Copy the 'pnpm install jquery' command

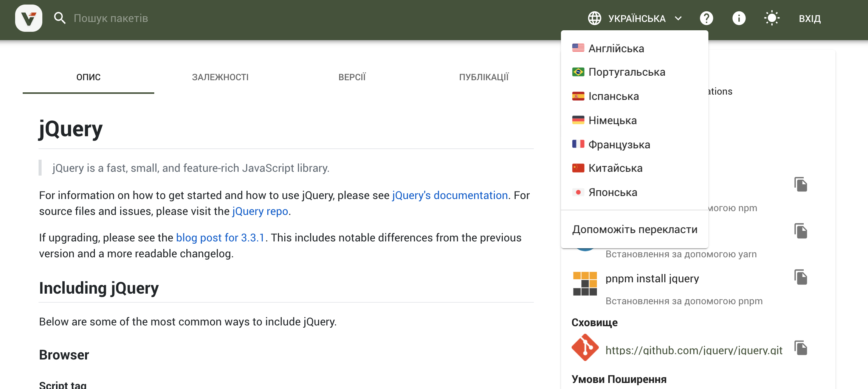click(x=801, y=278)
